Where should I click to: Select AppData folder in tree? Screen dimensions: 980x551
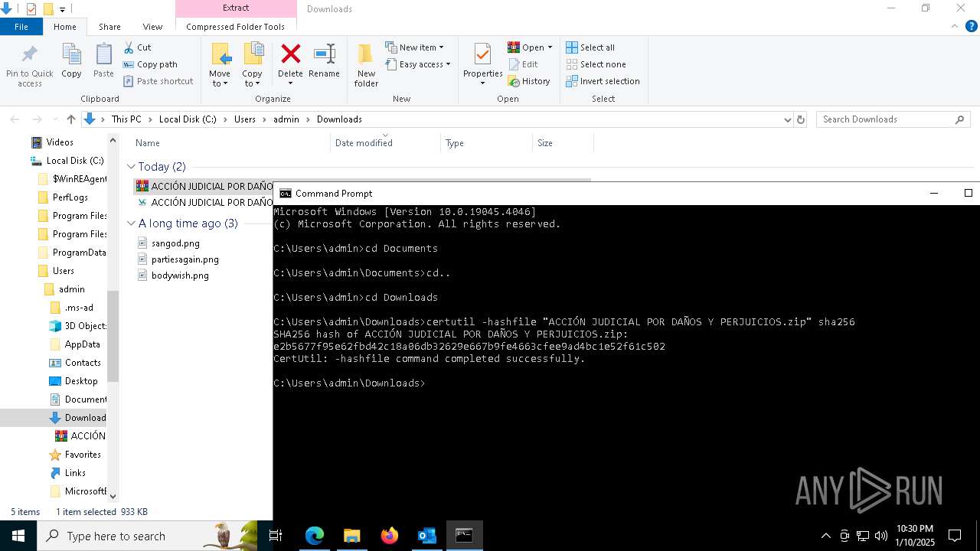(x=82, y=344)
